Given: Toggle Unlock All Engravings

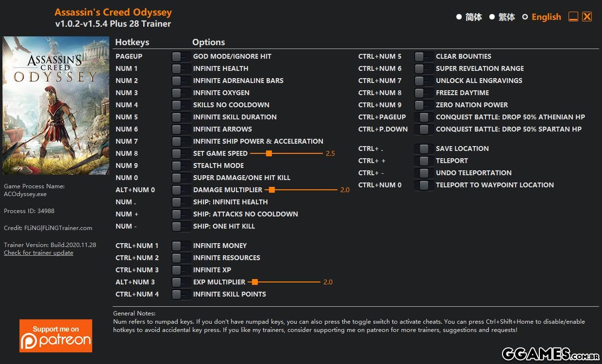Looking at the screenshot, I should pos(423,81).
